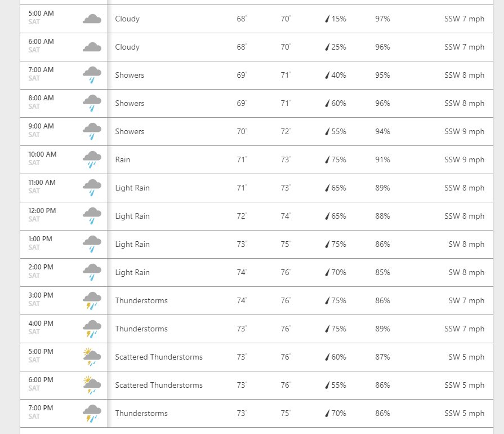Select the 74 degree temperature at 2:00 PM
This screenshot has width=504, height=434.
click(x=242, y=272)
